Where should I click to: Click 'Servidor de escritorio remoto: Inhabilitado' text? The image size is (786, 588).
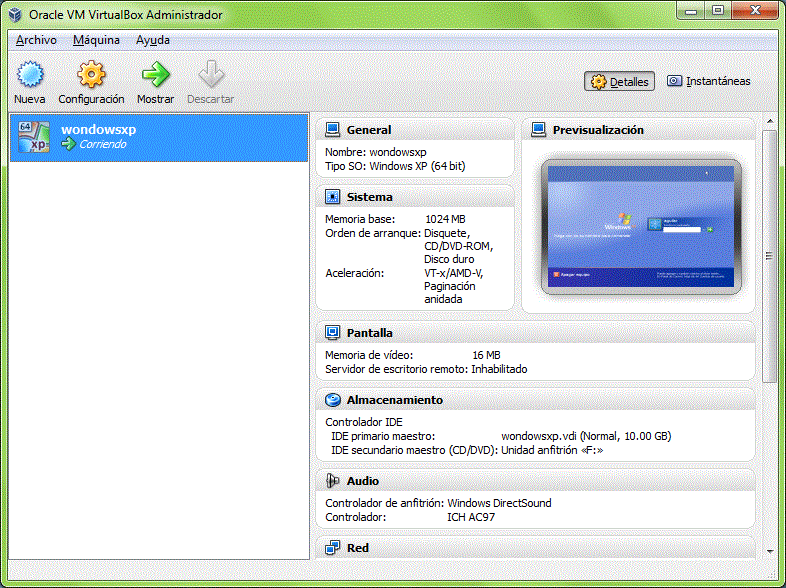tap(426, 369)
